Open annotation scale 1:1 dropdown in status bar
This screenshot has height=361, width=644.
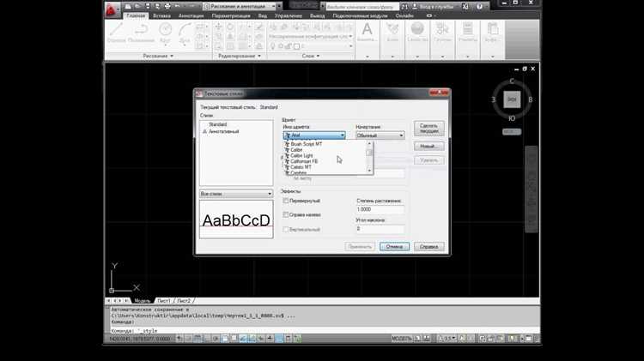pos(447,339)
